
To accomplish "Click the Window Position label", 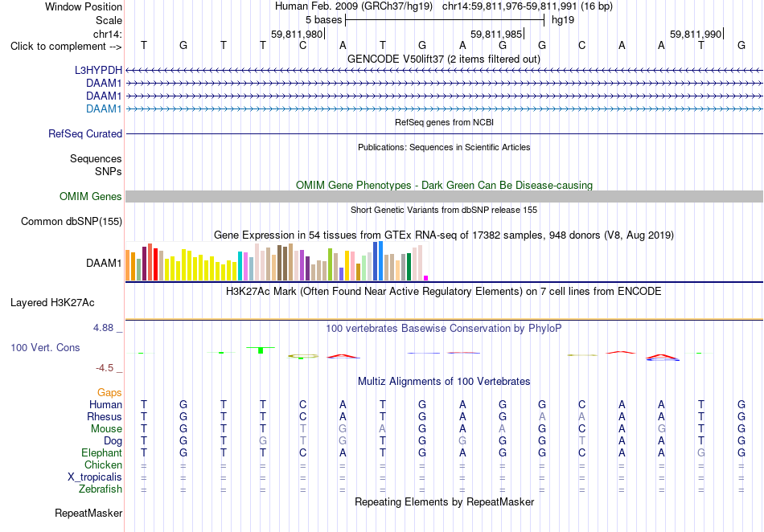I will click(x=84, y=6).
